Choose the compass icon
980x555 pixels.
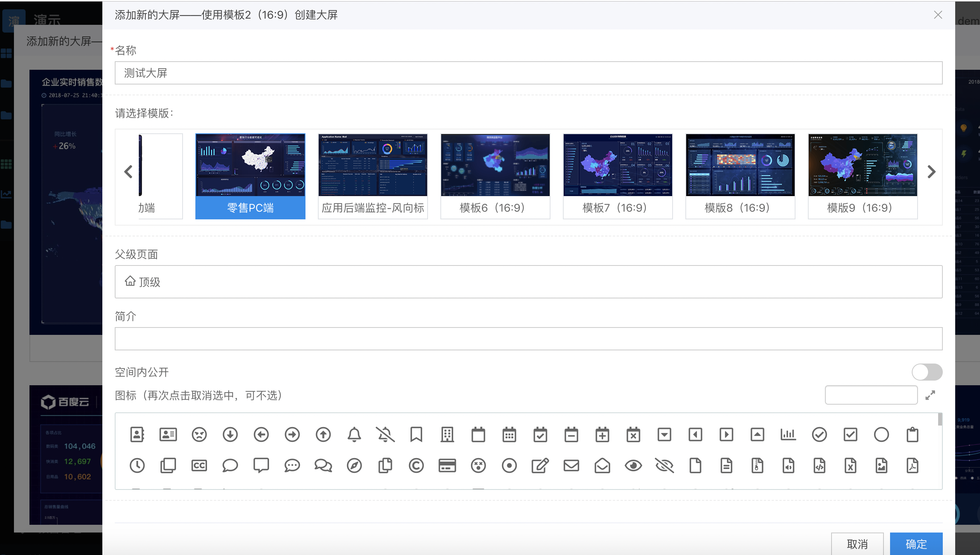tap(354, 465)
